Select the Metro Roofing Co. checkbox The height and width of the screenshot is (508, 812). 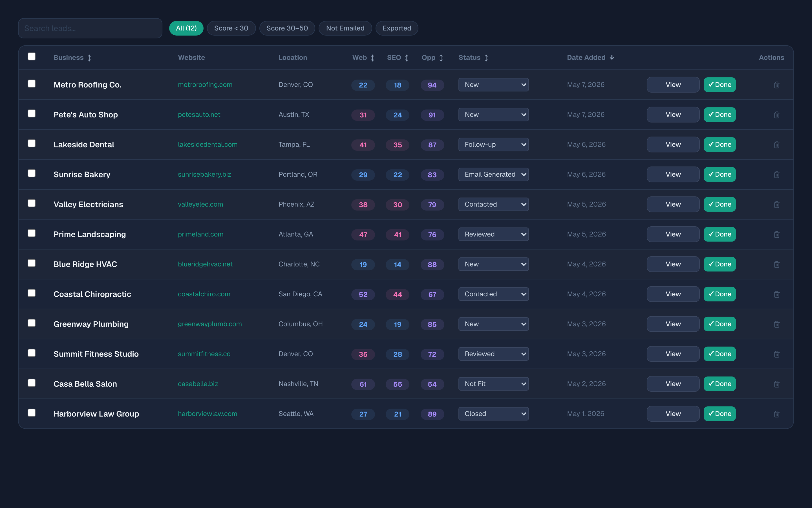pyautogui.click(x=32, y=84)
